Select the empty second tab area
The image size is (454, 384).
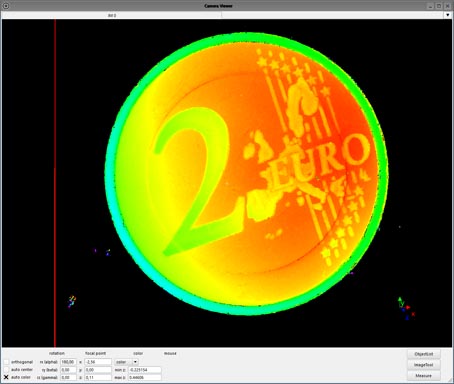(333, 15)
